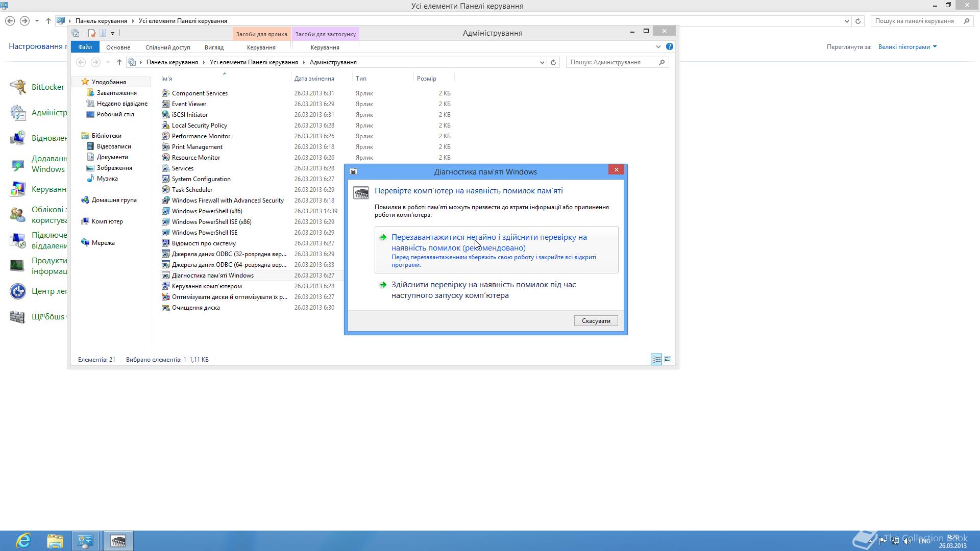This screenshot has width=980, height=551.
Task: Open Internet Explorer from the taskbar
Action: coord(23,540)
